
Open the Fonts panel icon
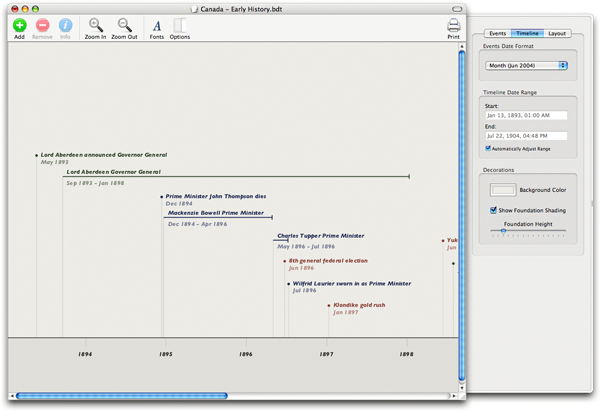point(157,26)
